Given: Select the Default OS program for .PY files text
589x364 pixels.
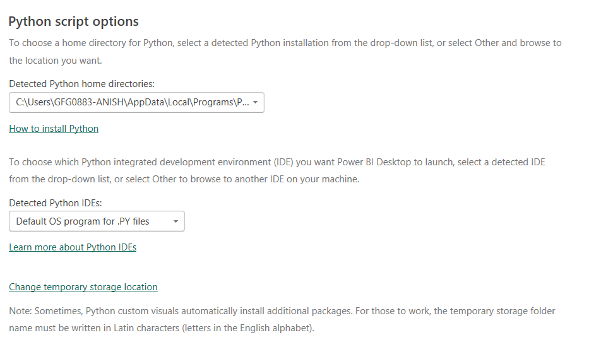Looking at the screenshot, I should (x=83, y=221).
